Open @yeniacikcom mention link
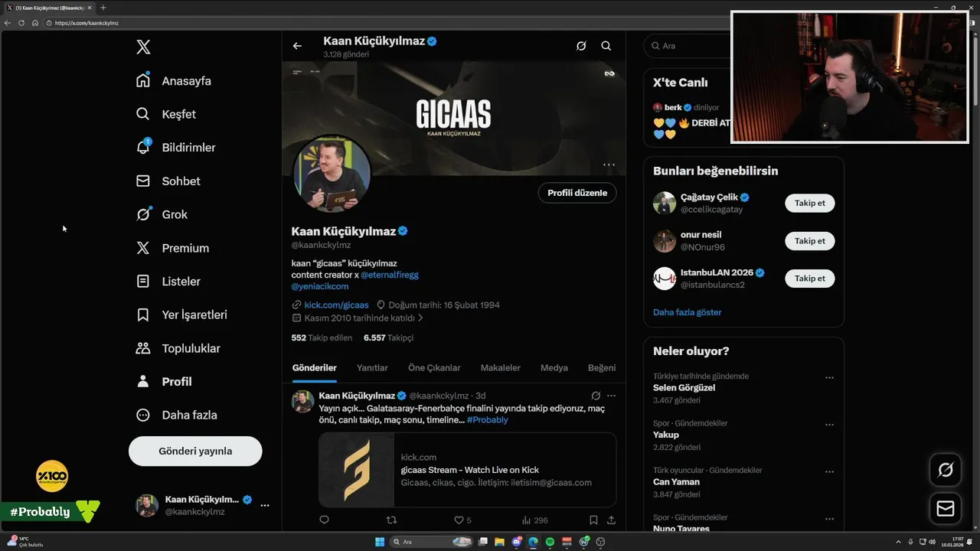The image size is (980, 551). (320, 286)
